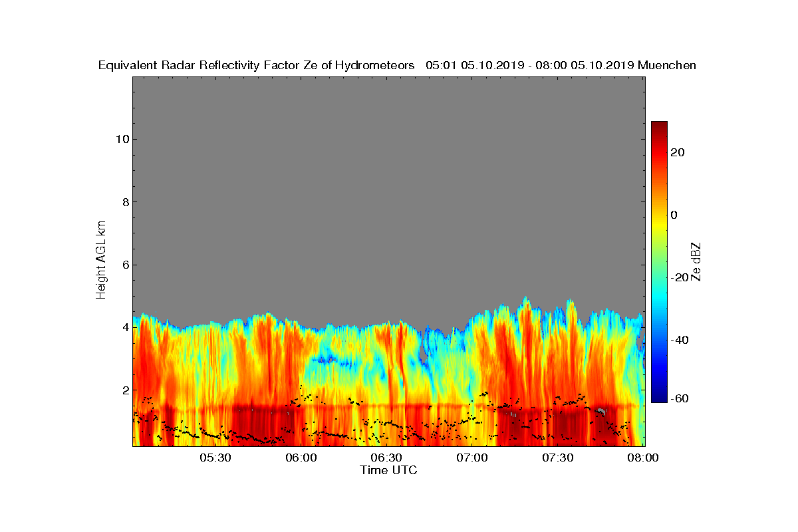Click the 05:30 time tick label
Viewport: 798px width, 532px height.
(x=215, y=458)
